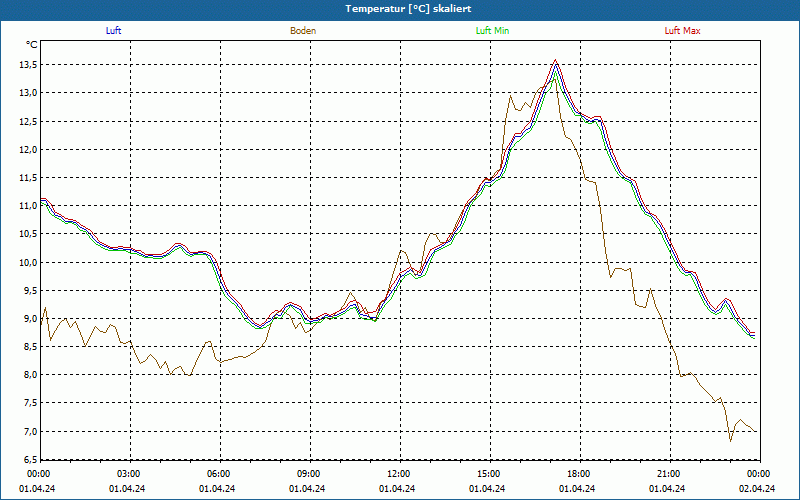Click the Boden curve minimum near 23:00
Image resolution: width=800 pixels, height=500 pixels.
click(x=730, y=441)
